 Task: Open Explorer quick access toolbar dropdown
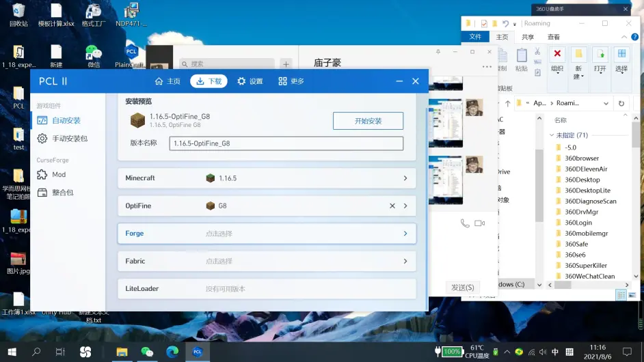pyautogui.click(x=515, y=24)
